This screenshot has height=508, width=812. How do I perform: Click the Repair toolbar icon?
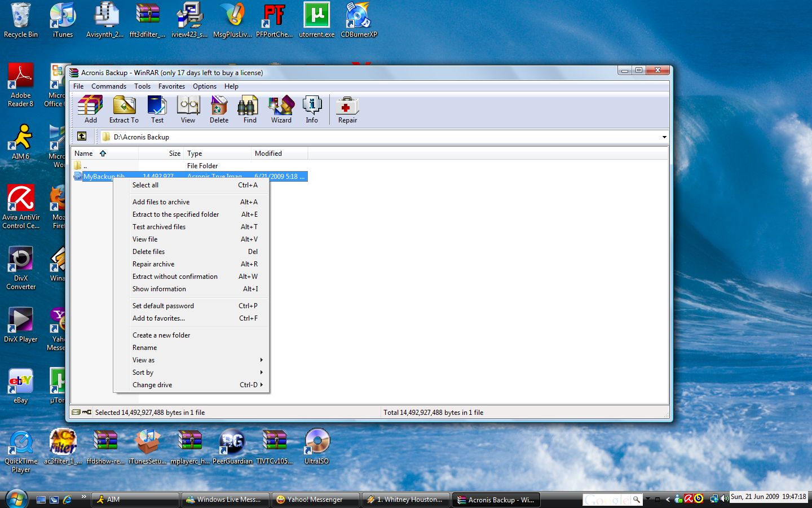click(347, 110)
